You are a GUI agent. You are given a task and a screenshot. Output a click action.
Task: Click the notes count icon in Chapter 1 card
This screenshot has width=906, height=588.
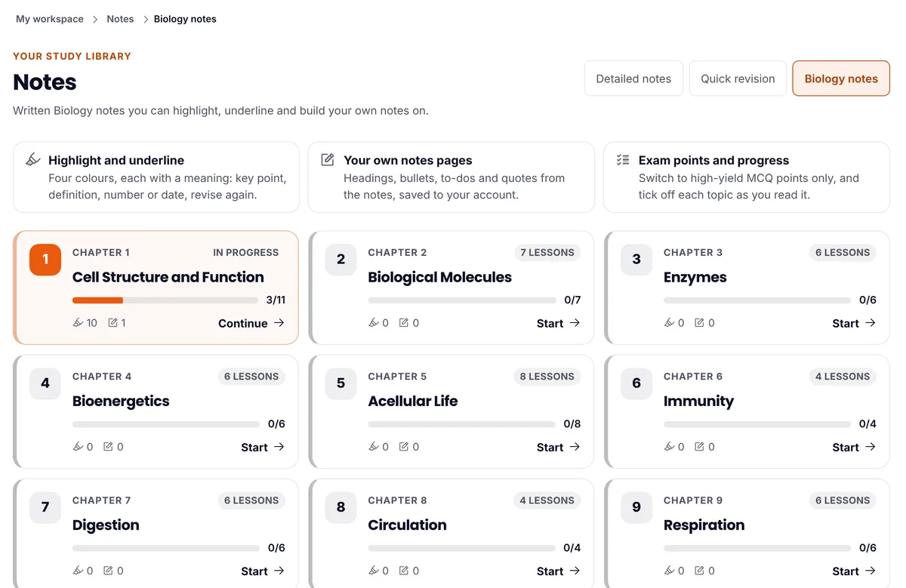112,322
